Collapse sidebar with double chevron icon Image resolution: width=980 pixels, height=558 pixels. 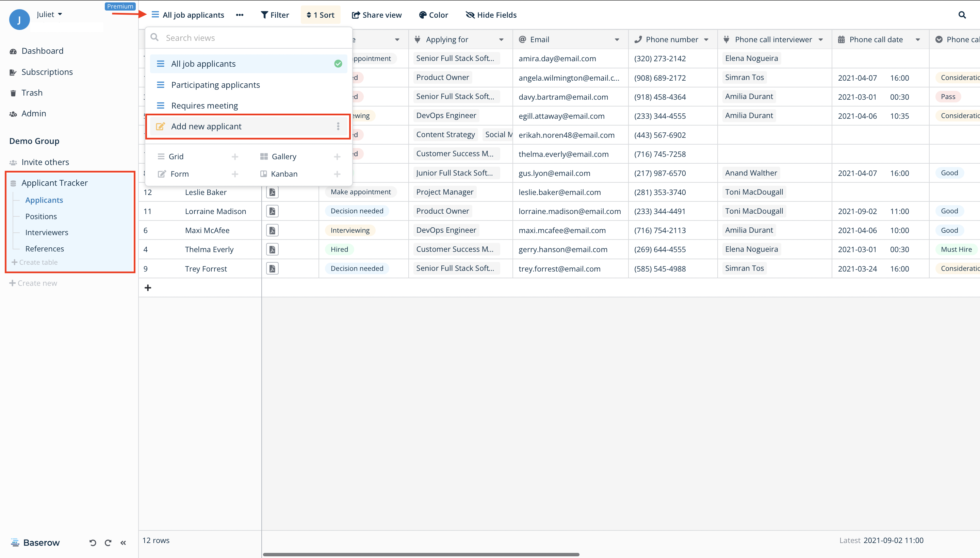point(123,543)
